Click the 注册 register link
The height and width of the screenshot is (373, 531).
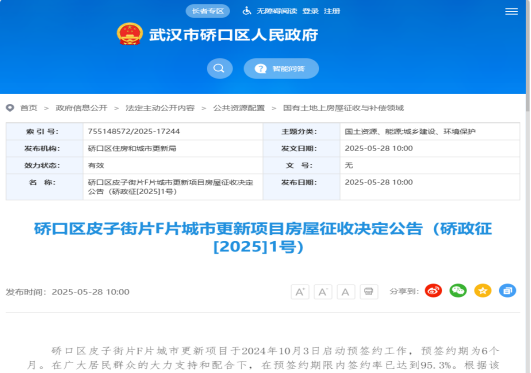332,11
